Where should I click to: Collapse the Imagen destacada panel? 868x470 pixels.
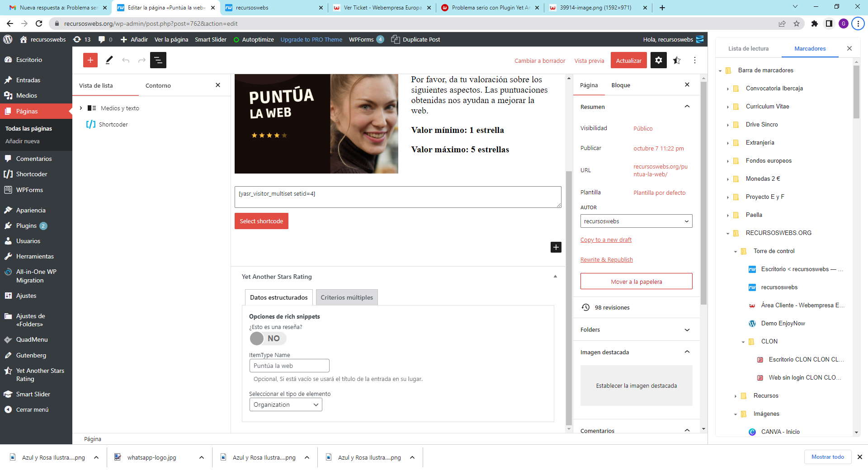click(687, 352)
